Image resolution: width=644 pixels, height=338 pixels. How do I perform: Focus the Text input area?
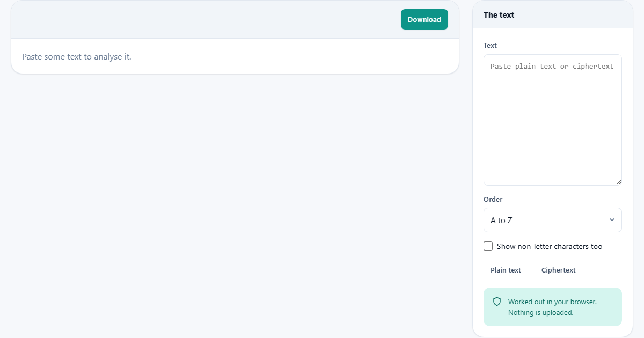(x=552, y=120)
